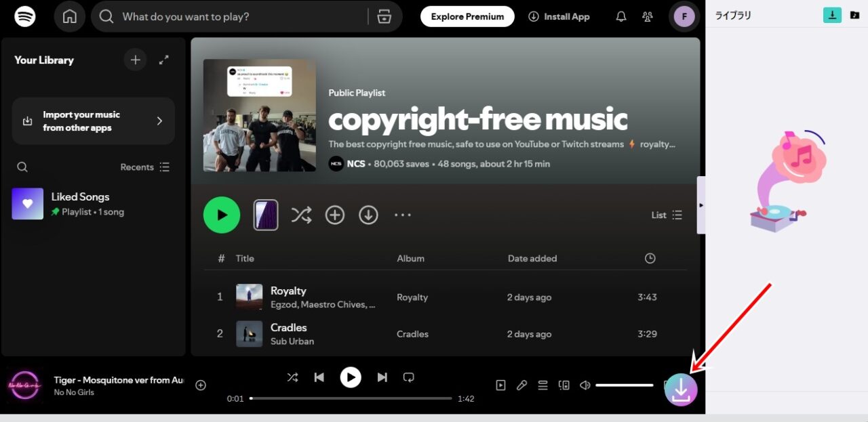The width and height of the screenshot is (868, 422).
Task: Click the floating gradient download button
Action: pyautogui.click(x=681, y=389)
